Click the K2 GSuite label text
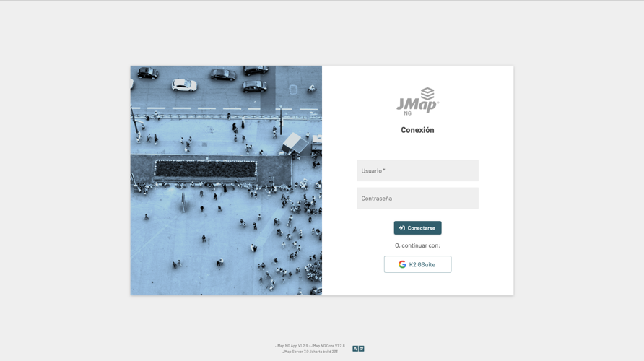The width and height of the screenshot is (644, 361). pos(422,264)
